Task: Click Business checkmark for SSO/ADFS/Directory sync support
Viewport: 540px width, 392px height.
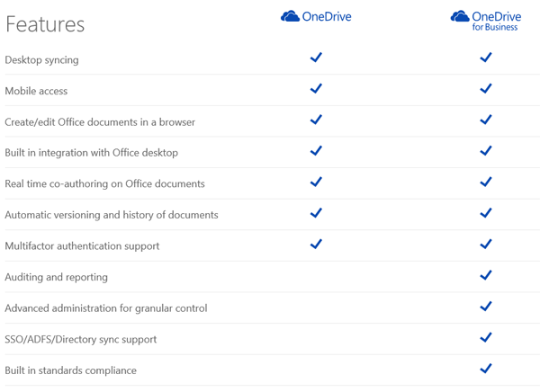Action: point(486,337)
